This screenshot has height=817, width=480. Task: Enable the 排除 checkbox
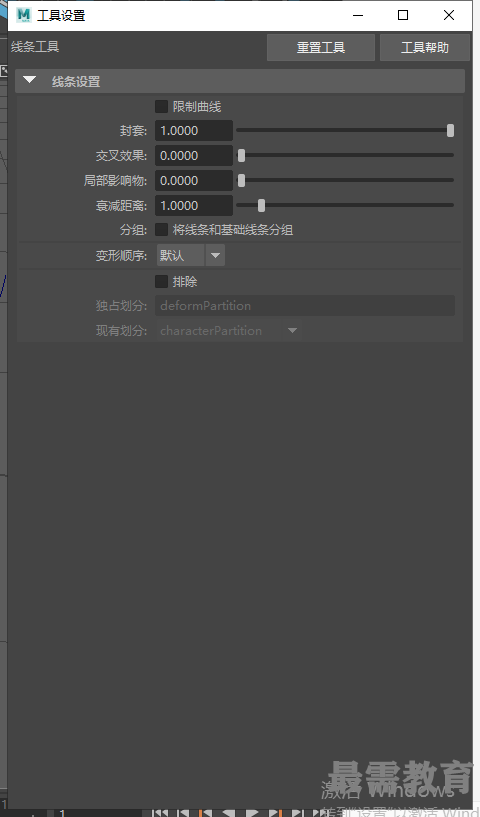click(x=162, y=281)
